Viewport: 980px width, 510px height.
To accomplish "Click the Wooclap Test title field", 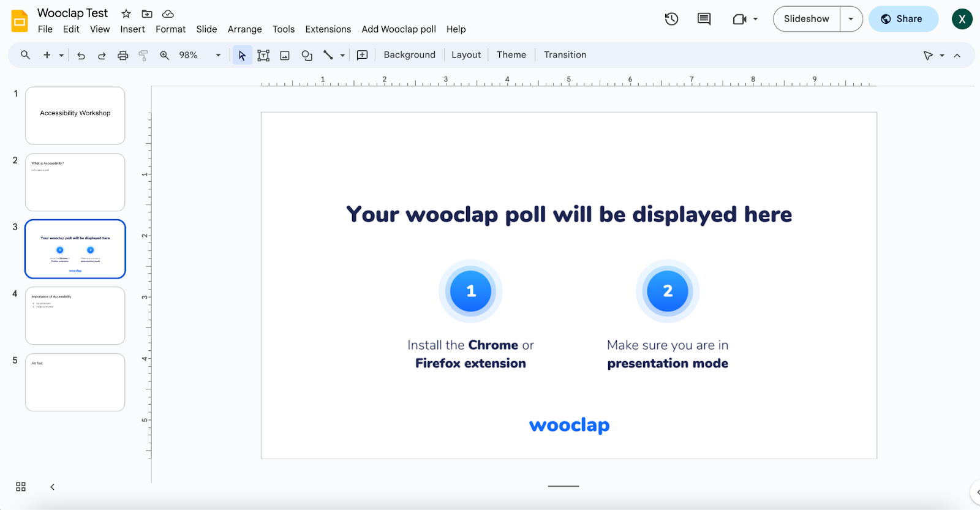I will tap(72, 13).
